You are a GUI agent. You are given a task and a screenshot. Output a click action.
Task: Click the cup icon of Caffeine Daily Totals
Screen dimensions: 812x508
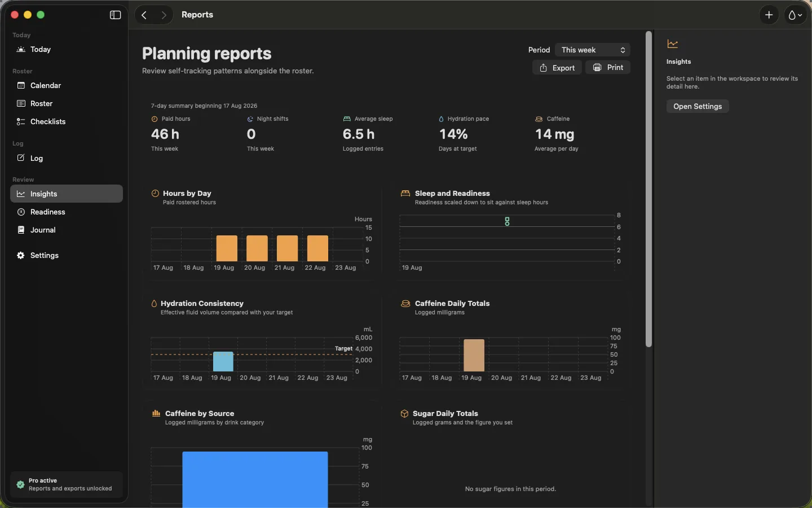pos(405,304)
